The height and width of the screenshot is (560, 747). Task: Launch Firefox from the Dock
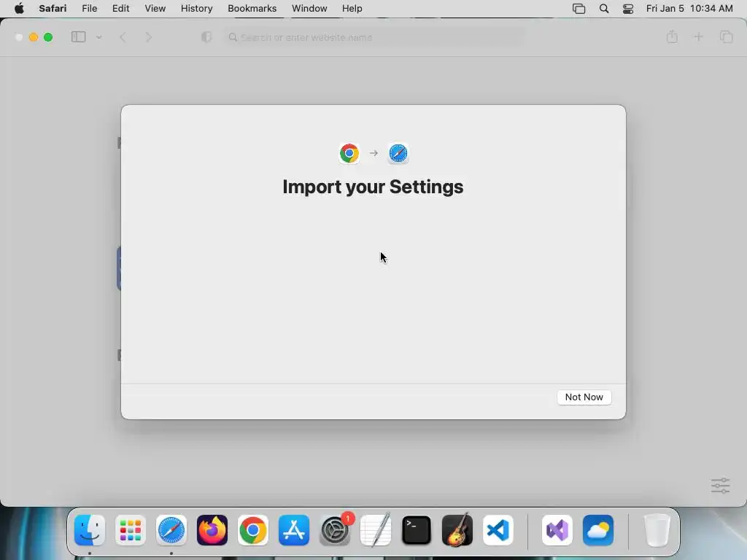[212, 530]
